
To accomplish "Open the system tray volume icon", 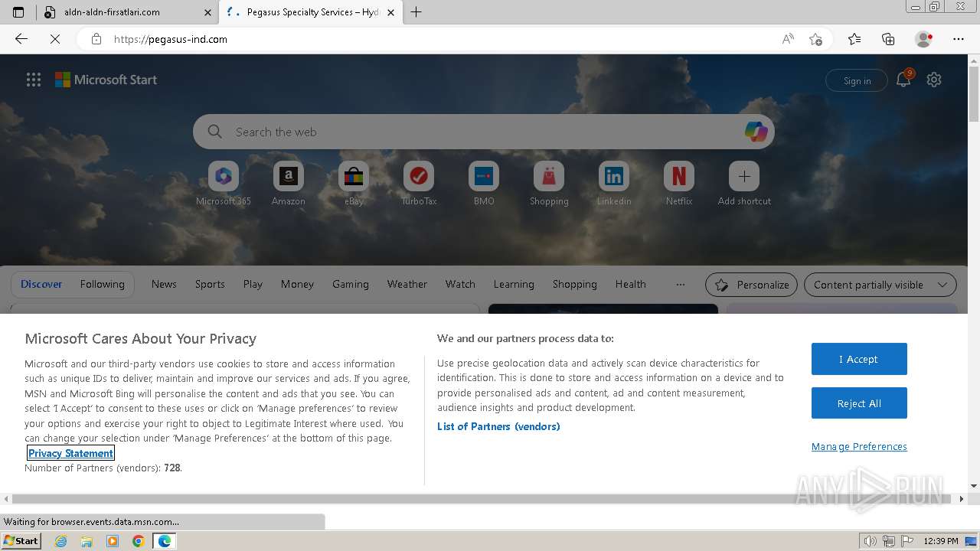I will pos(871,541).
